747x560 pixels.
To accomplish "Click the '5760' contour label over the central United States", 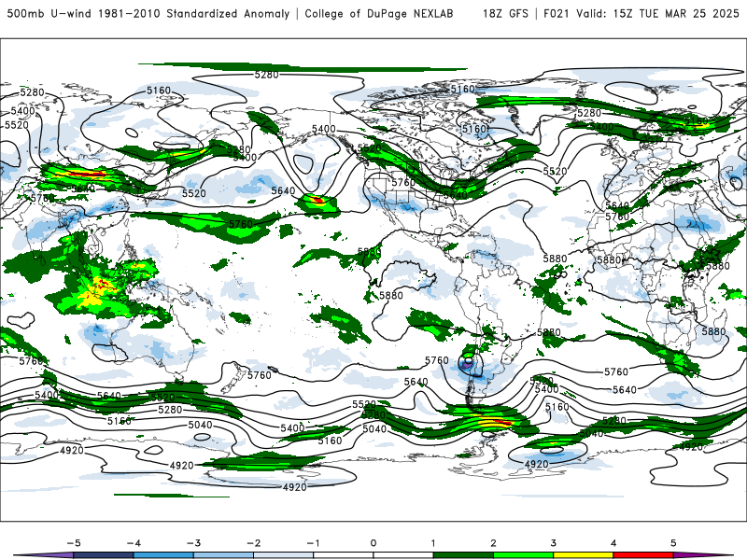I will tap(403, 182).
